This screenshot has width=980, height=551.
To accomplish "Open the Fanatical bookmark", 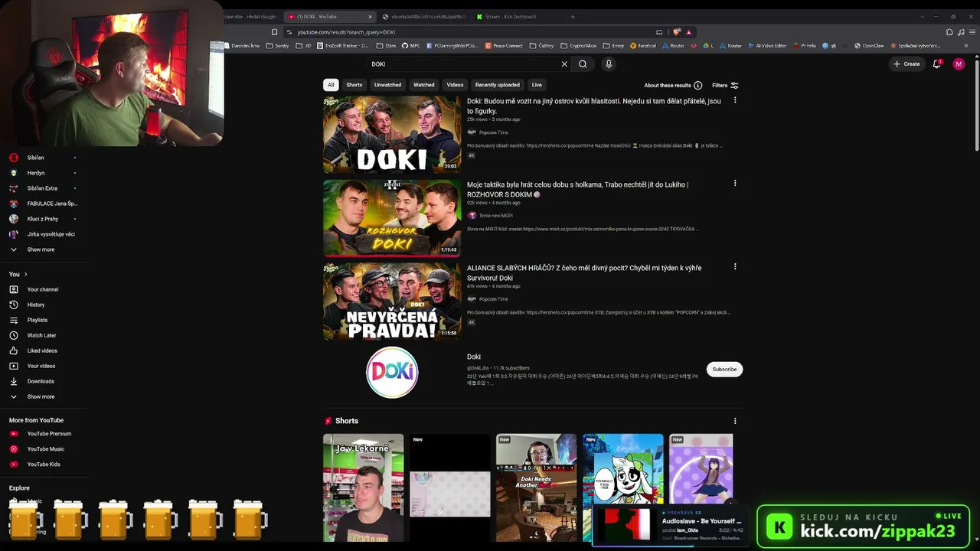I will pos(642,46).
